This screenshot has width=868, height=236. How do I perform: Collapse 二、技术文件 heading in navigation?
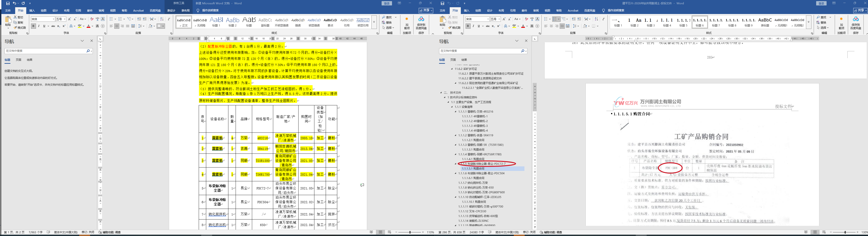[x=441, y=93]
